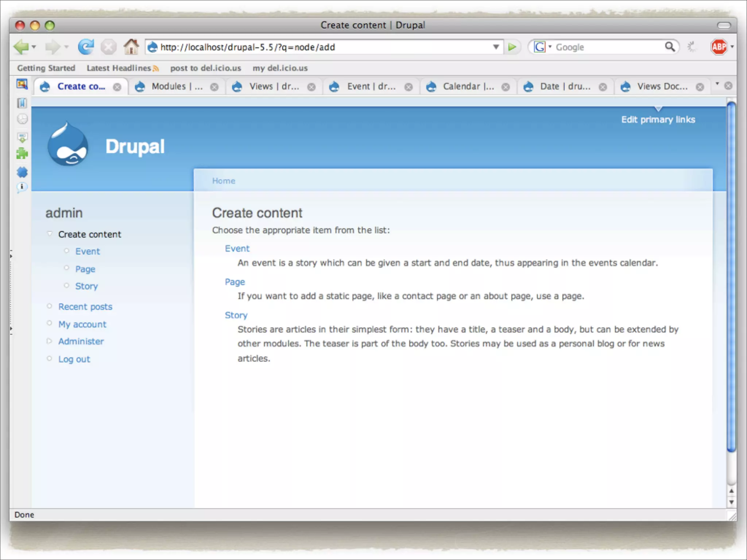Open the list all tabs dropdown

717,84
